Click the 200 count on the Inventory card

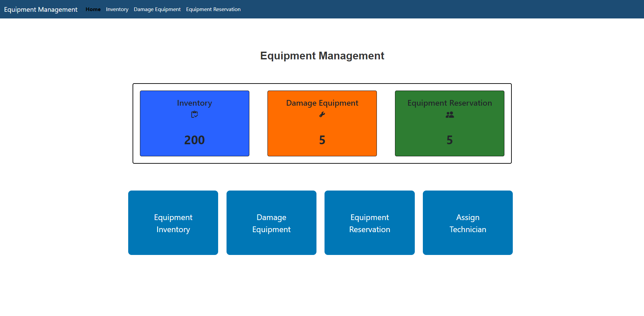click(x=194, y=140)
